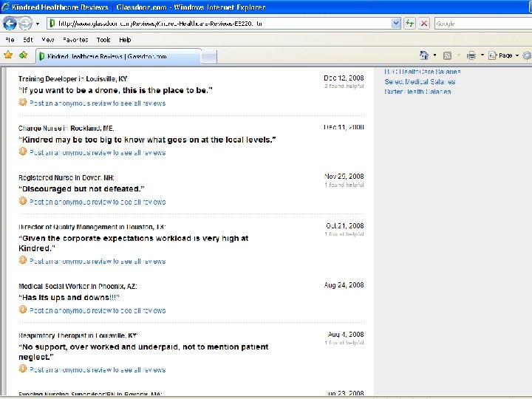Click the Aug 24, 2008 review date
Image resolution: width=532 pixels, height=399 pixels.
344,285
